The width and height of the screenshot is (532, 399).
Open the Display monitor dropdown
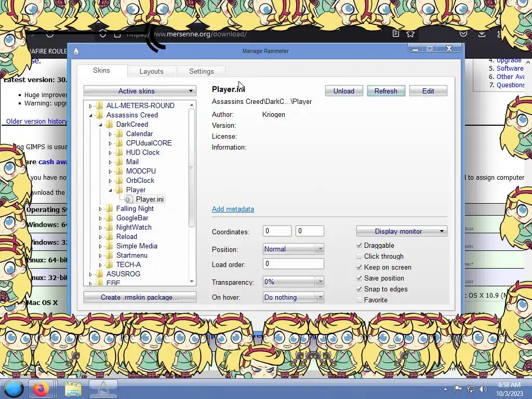click(402, 231)
